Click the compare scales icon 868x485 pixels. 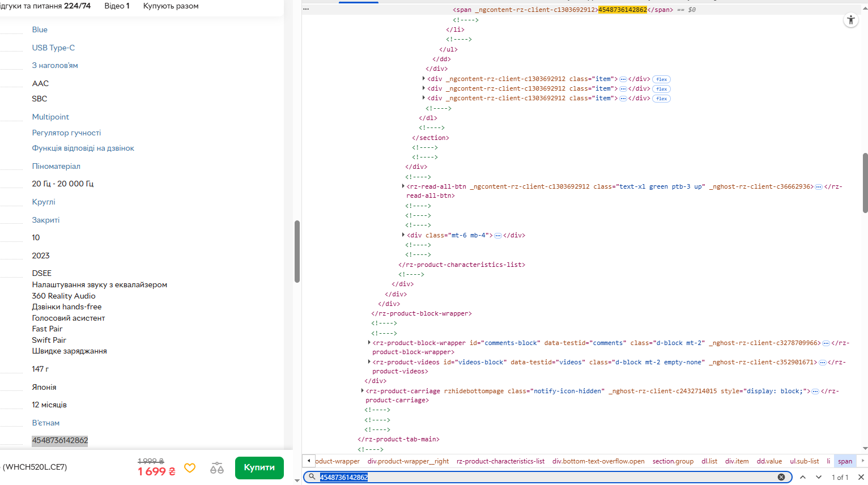[x=217, y=468]
